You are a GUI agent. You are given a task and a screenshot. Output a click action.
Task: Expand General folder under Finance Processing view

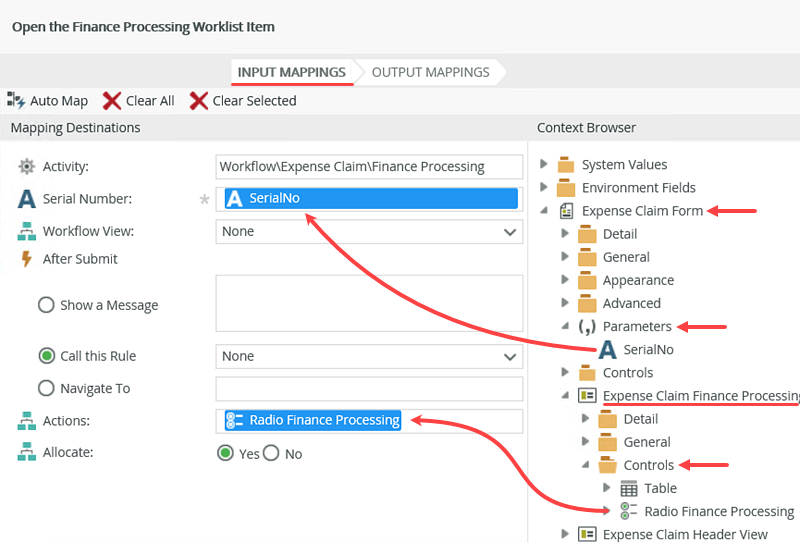(585, 441)
